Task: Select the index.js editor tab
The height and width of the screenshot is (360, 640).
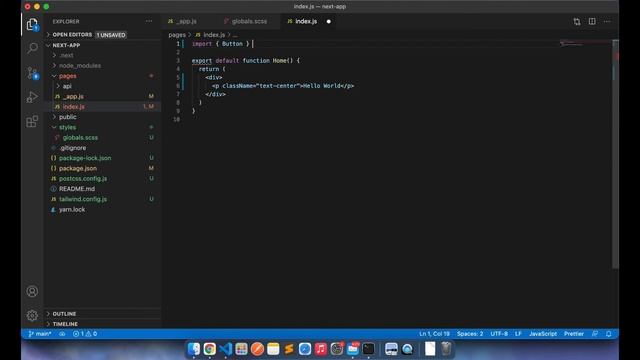Action: coord(306,21)
